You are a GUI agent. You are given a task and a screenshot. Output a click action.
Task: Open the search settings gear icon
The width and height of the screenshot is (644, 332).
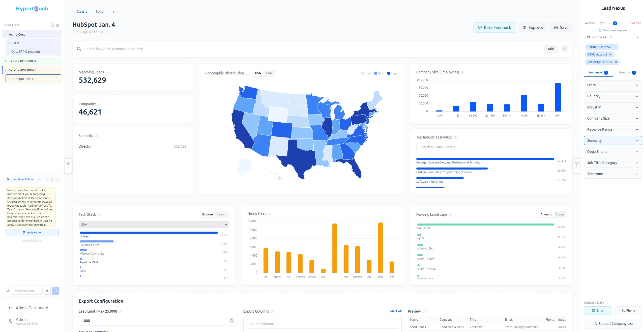point(565,49)
